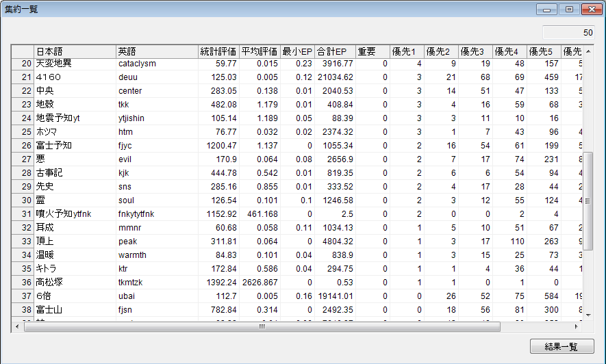Image resolution: width=606 pixels, height=364 pixels.
Task: Click the 結果一覧 button
Action: 561,346
